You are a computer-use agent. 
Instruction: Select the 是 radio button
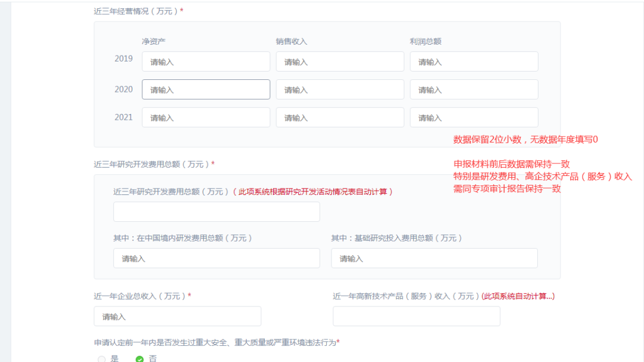click(x=101, y=359)
